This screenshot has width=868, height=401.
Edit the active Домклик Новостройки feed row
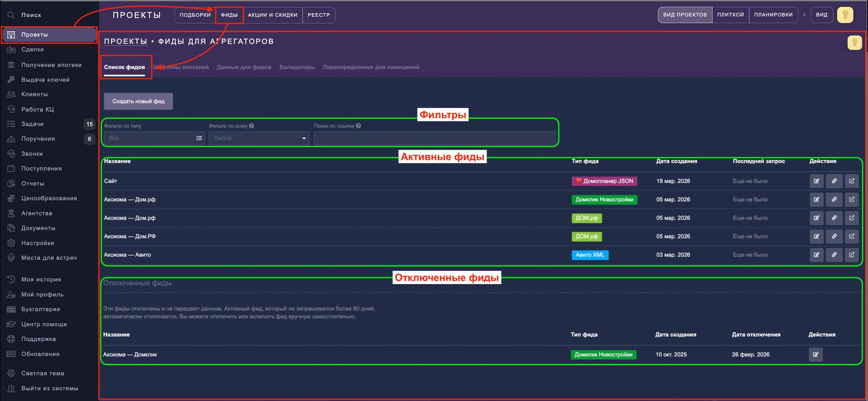pos(816,200)
